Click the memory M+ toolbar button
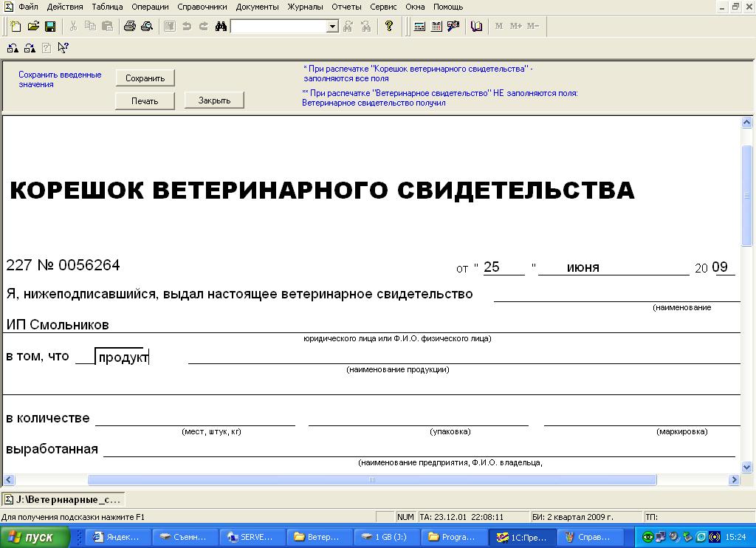 click(515, 27)
